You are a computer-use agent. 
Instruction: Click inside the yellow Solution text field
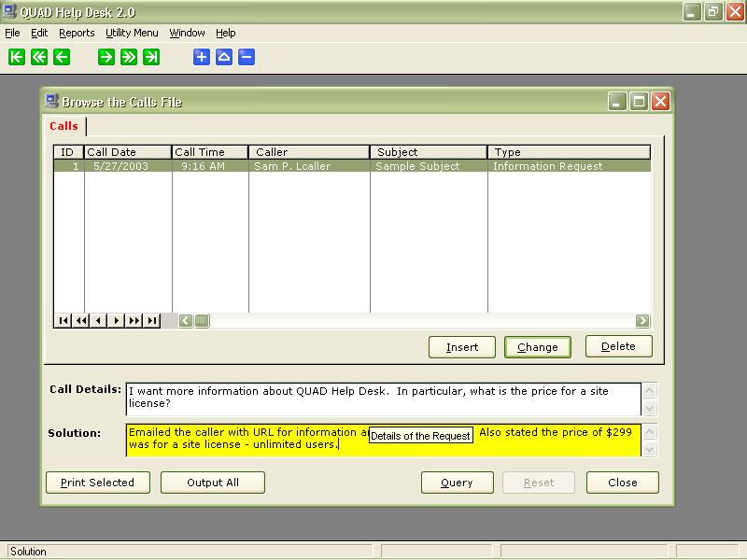(x=384, y=440)
